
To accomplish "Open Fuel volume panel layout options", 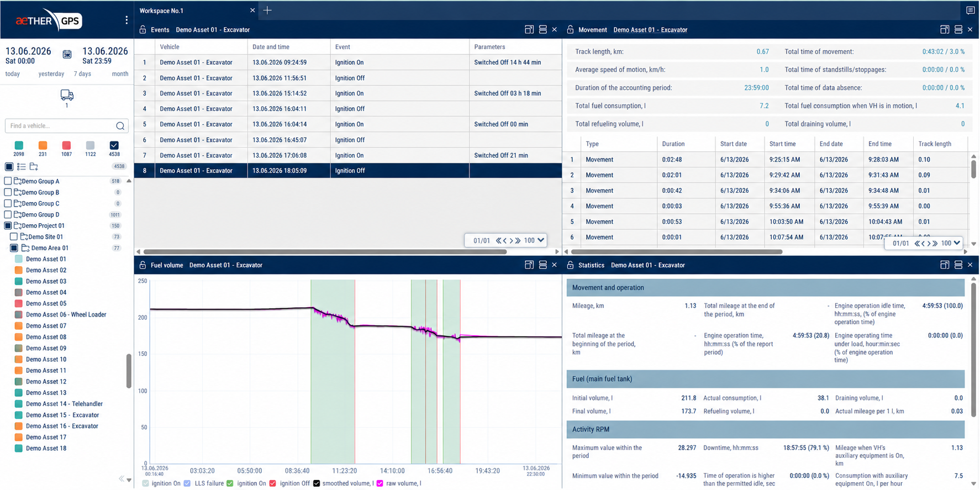I will [x=542, y=265].
